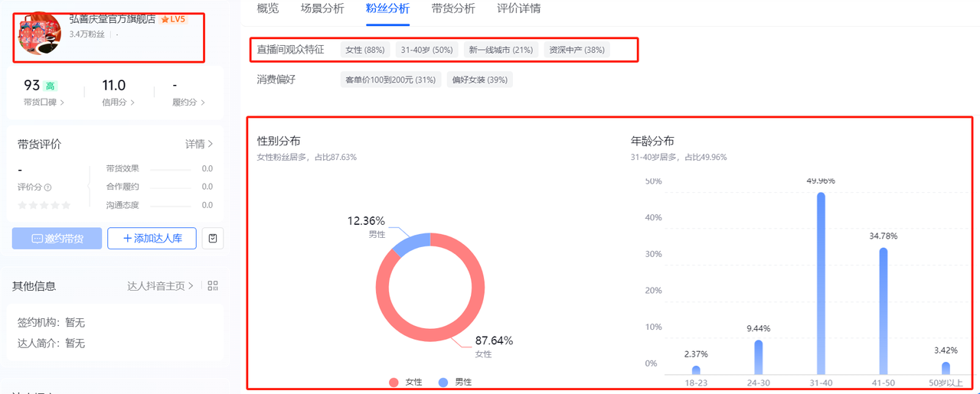Click the 其他信息 heading
The width and height of the screenshot is (980, 394).
pos(34,285)
